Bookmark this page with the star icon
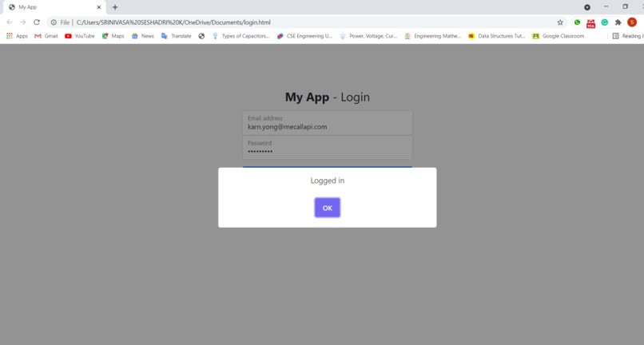This screenshot has height=345, width=644. pyautogui.click(x=560, y=22)
